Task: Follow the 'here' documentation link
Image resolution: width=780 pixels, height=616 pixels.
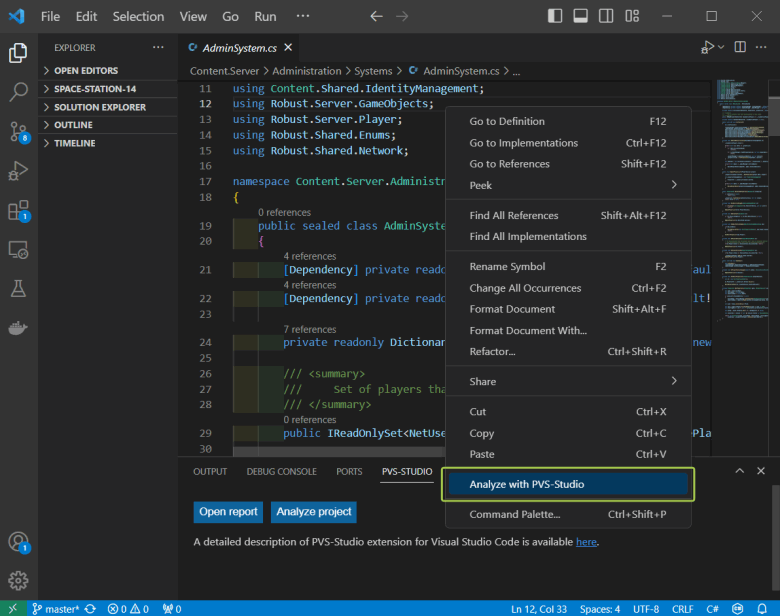Action: tap(586, 542)
